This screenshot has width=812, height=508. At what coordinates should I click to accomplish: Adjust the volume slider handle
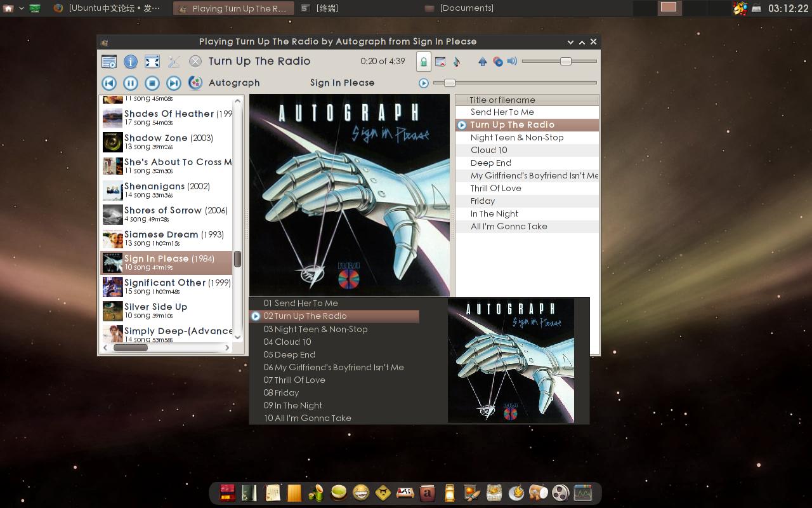click(x=566, y=62)
